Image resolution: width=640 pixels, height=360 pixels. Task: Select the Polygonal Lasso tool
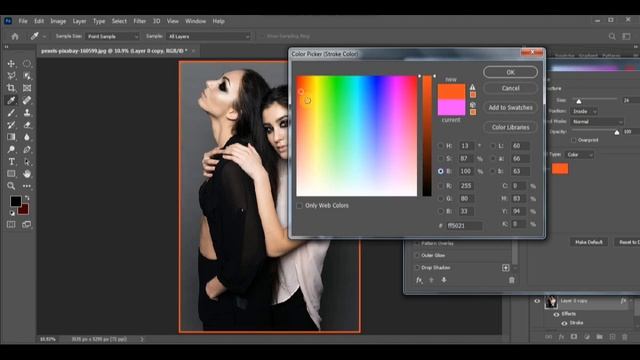pyautogui.click(x=11, y=76)
